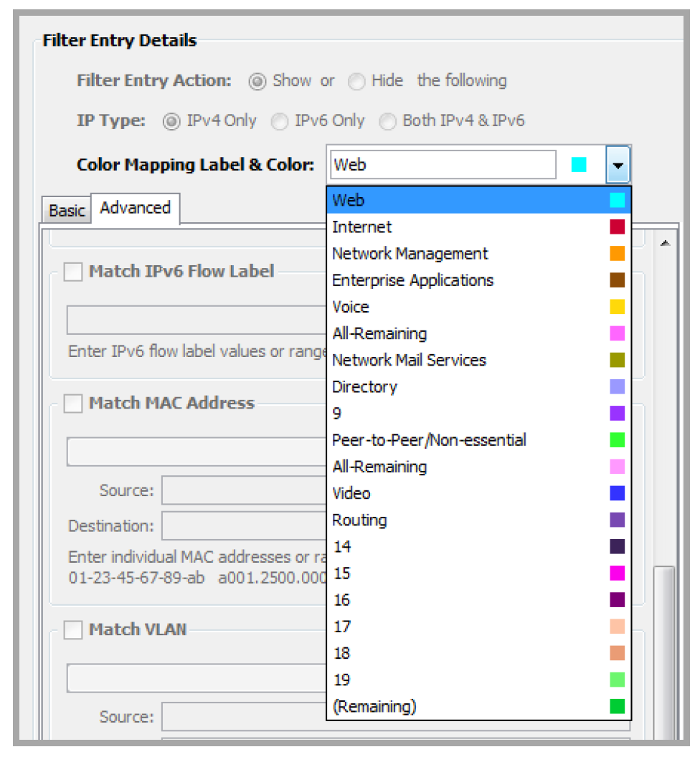Enable Match VLAN
700x757 pixels.
pyautogui.click(x=72, y=629)
